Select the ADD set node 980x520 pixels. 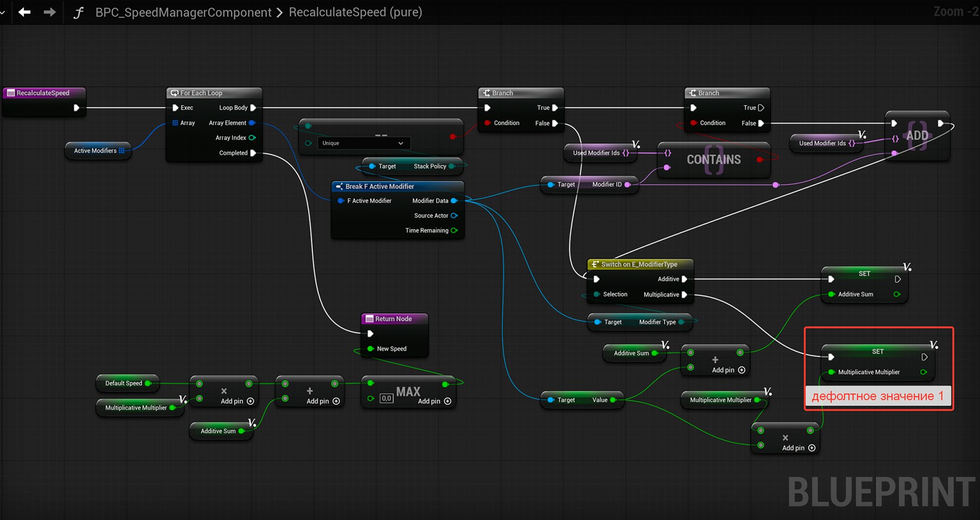[917, 135]
